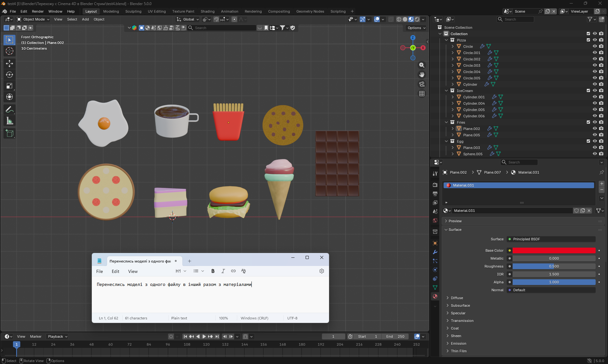Click the End frame field 250
The width and height of the screenshot is (608, 364).
pyautogui.click(x=395, y=336)
